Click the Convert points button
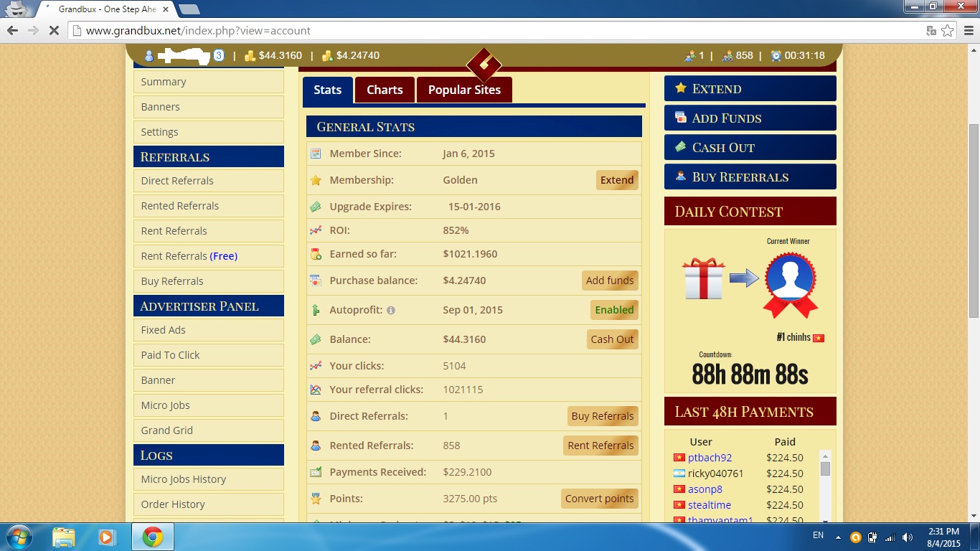Viewport: 980px width, 551px height. pyautogui.click(x=600, y=499)
